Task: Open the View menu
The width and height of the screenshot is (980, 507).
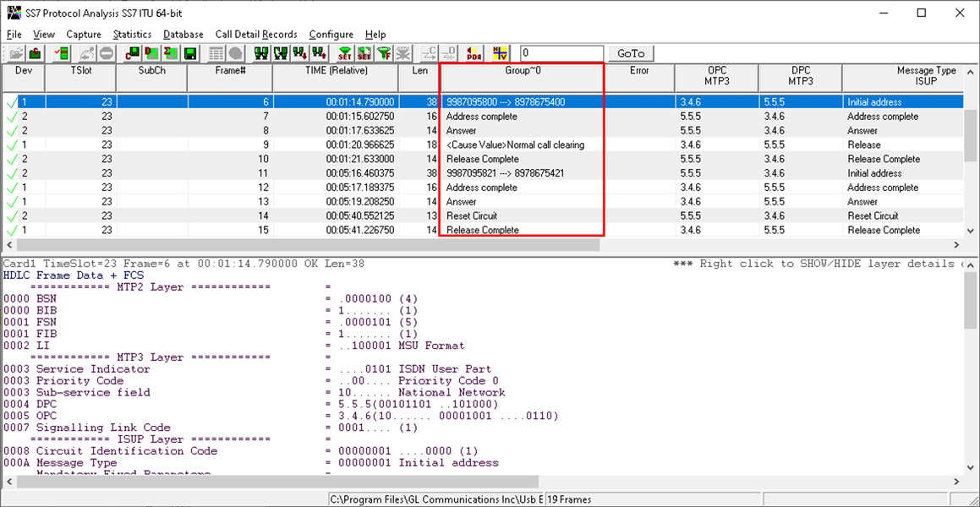Action: [x=44, y=35]
